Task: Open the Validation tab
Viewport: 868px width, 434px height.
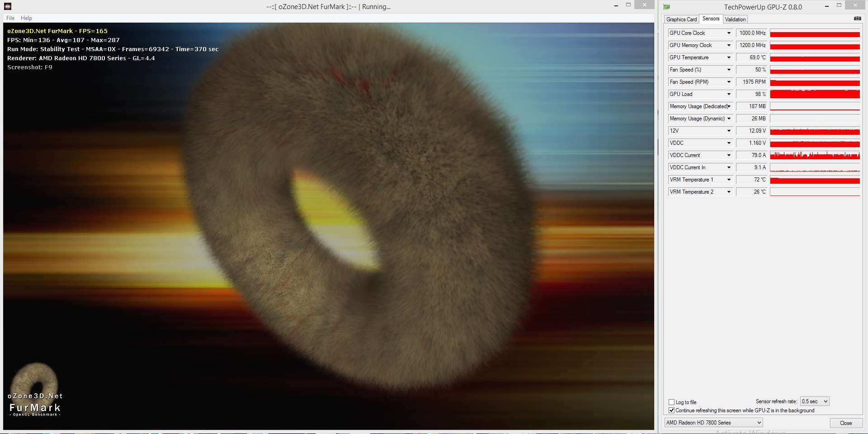Action: point(735,19)
